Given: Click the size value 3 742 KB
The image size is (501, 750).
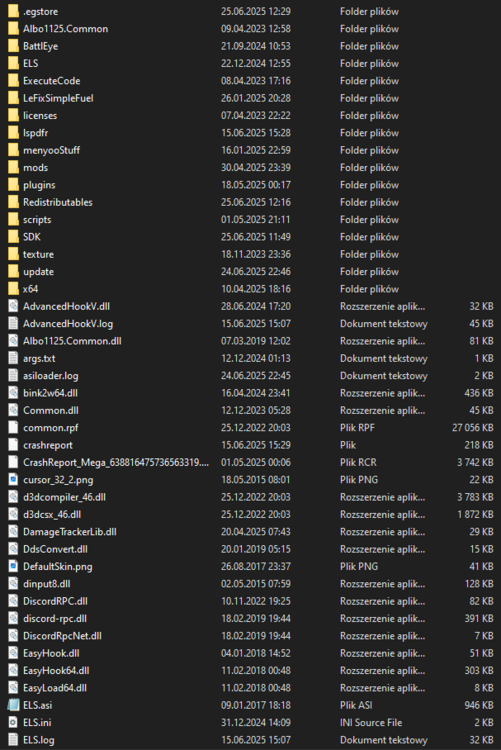Looking at the screenshot, I should pos(475,462).
